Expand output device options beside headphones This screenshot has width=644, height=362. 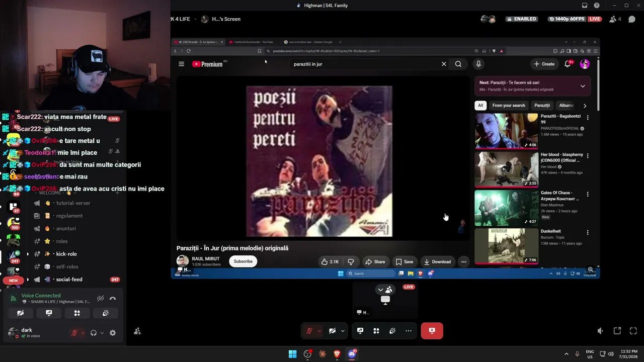102,333
